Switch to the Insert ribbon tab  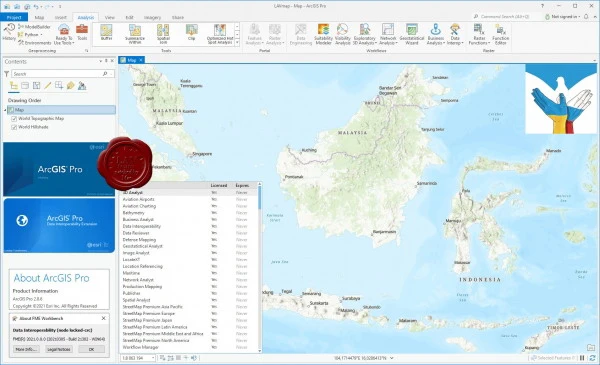pos(60,18)
